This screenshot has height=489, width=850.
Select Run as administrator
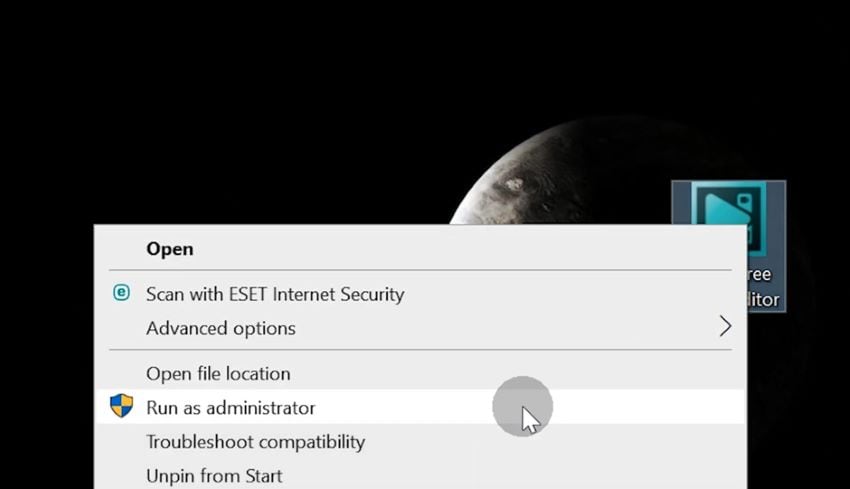pos(420,407)
